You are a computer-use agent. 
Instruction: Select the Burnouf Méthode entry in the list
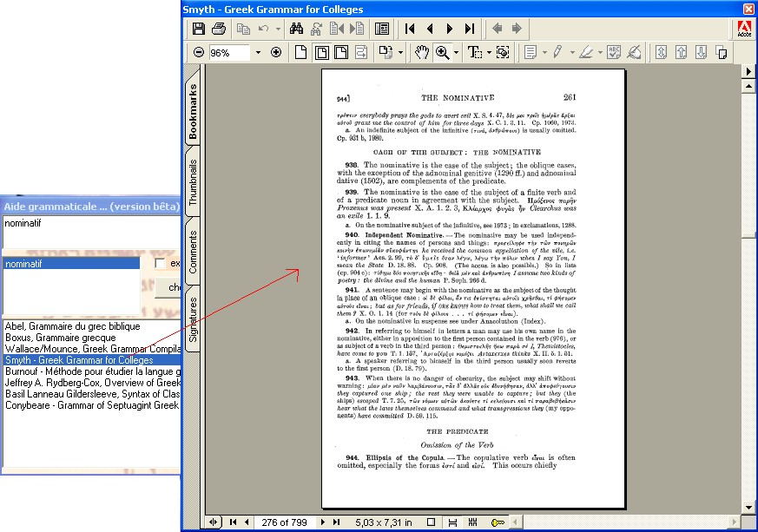coord(93,371)
